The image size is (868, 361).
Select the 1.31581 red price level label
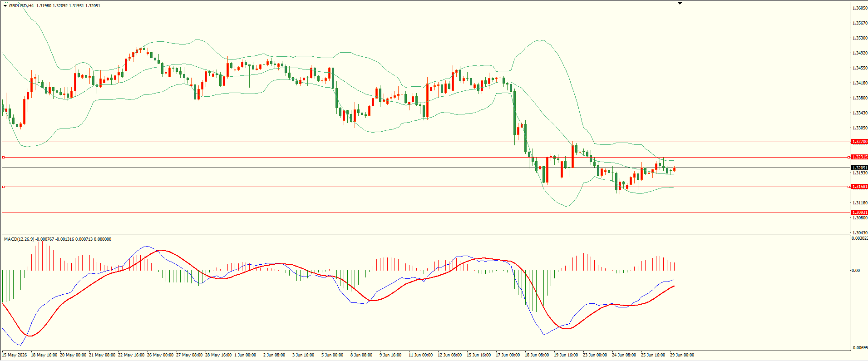[x=859, y=187]
